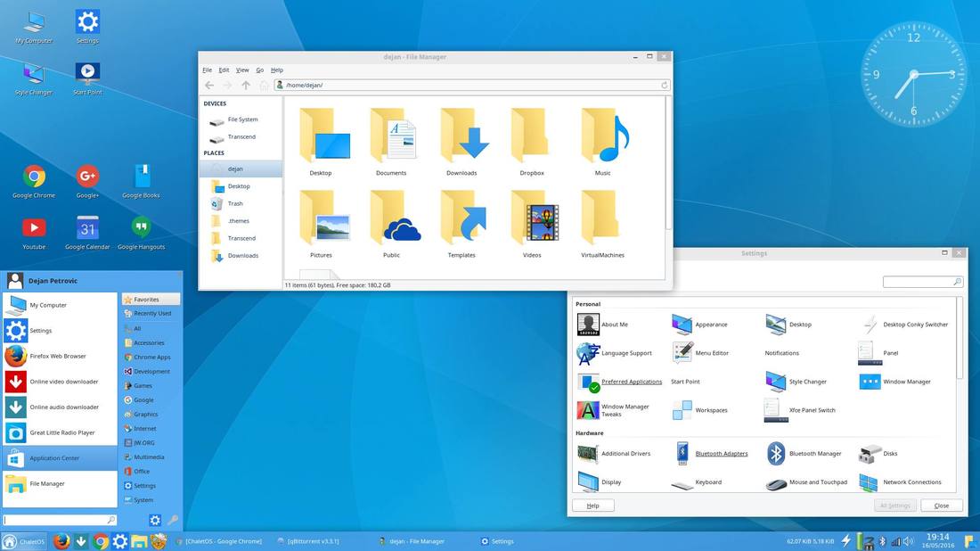Open the Style Changer settings icon
Viewport: 980px width, 551px height.
pos(774,381)
